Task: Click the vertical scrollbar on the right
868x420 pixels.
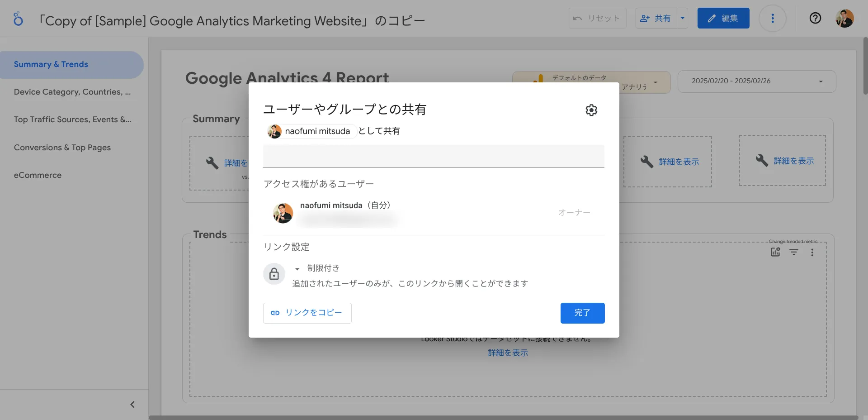Action: pyautogui.click(x=865, y=66)
